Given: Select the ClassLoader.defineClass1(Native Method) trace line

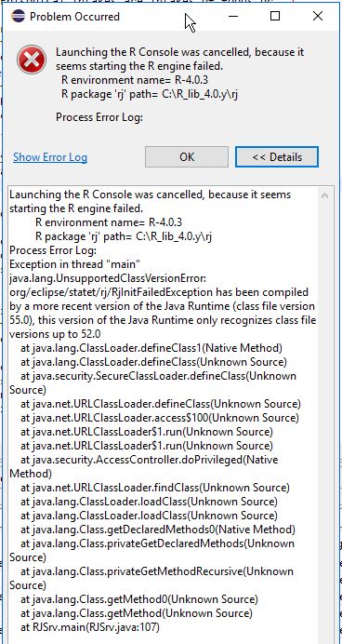Looking at the screenshot, I should pos(151,348).
